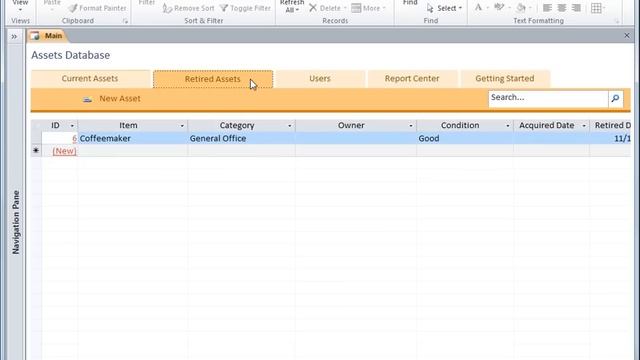Click the datasheet select-all corner box
This screenshot has height=360, width=640.
pos(36,126)
